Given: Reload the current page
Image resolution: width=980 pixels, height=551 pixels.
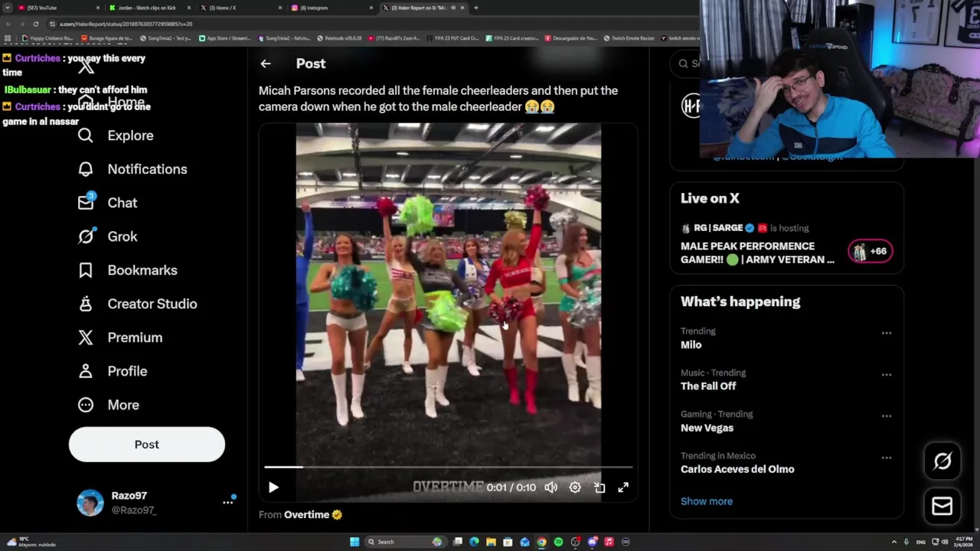Looking at the screenshot, I should (x=35, y=24).
